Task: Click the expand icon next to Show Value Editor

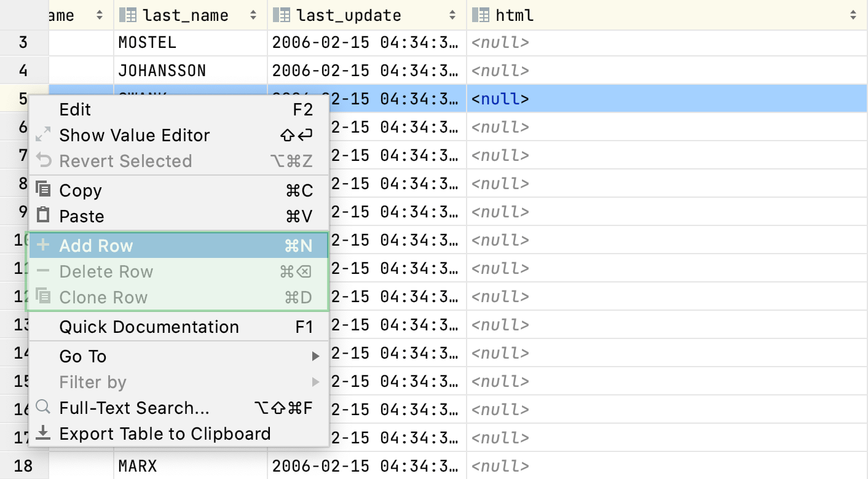Action: 43,135
